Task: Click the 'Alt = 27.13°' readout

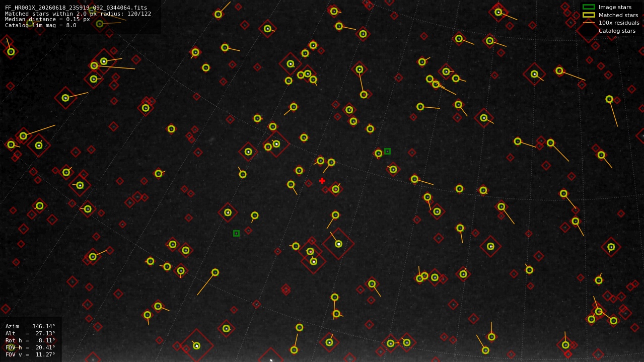Action: click(x=30, y=333)
